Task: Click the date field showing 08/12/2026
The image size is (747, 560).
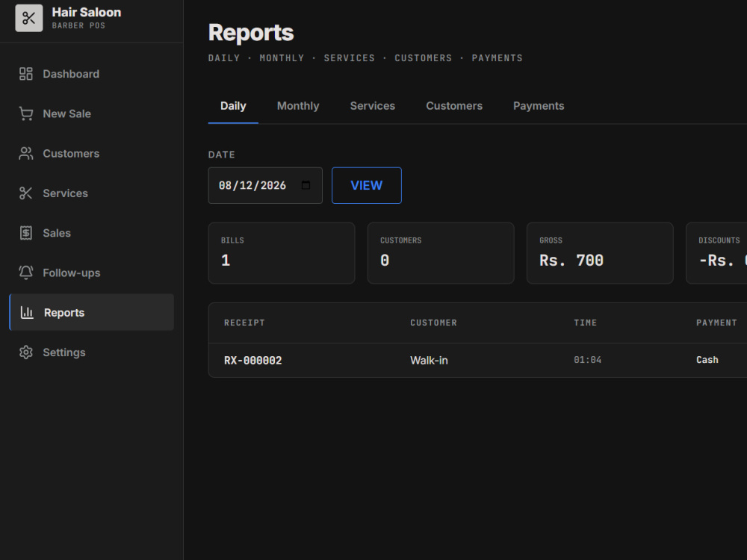Action: pos(265,185)
